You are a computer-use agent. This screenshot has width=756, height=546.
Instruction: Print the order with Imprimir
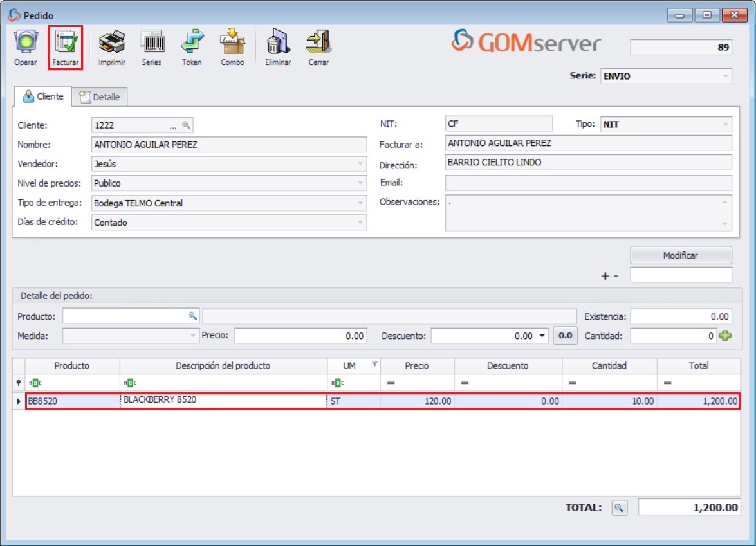(x=111, y=44)
